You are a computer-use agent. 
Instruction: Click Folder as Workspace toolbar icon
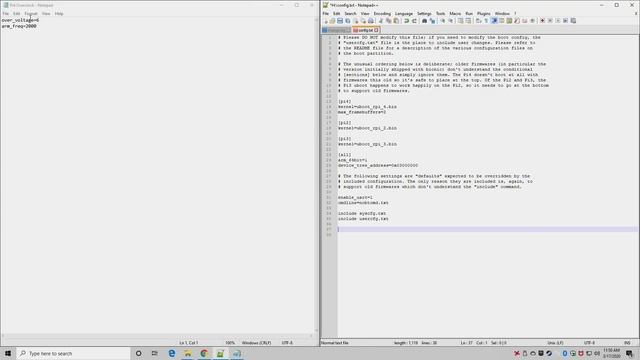524,20
